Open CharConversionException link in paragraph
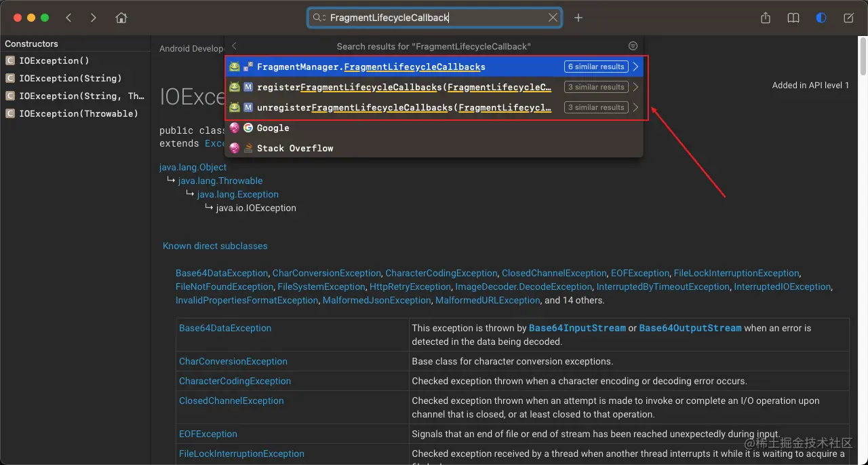The image size is (868, 465). (328, 273)
